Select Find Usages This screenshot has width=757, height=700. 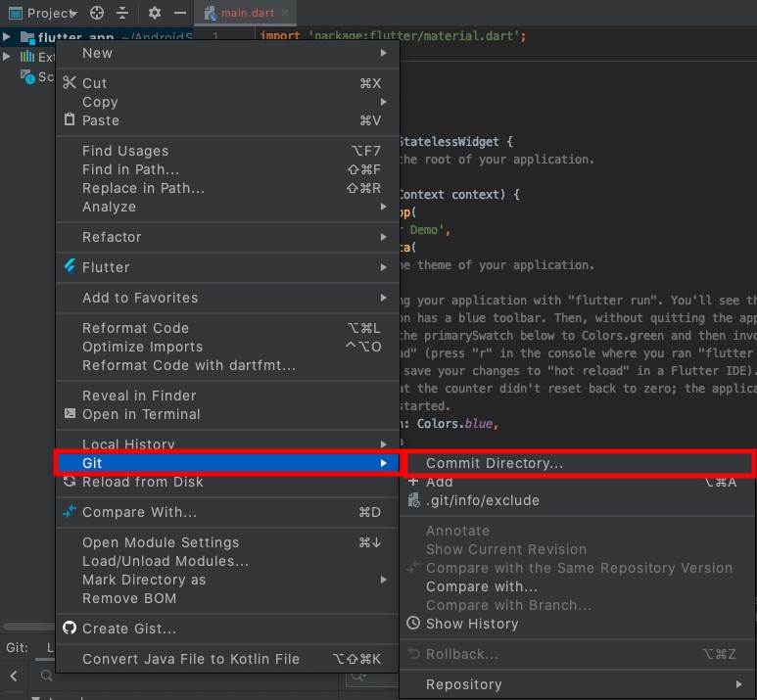point(227,151)
